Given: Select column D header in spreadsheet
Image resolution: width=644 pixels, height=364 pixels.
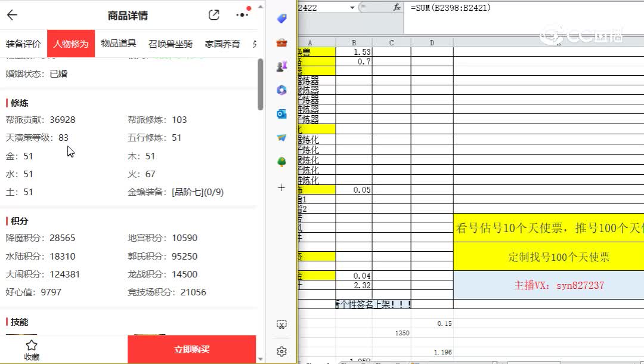Looking at the screenshot, I should [x=432, y=42].
